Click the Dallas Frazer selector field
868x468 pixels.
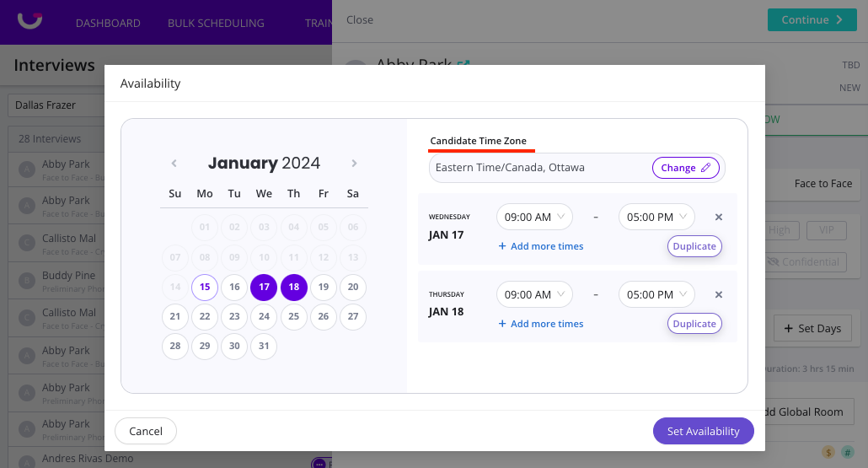(x=56, y=105)
